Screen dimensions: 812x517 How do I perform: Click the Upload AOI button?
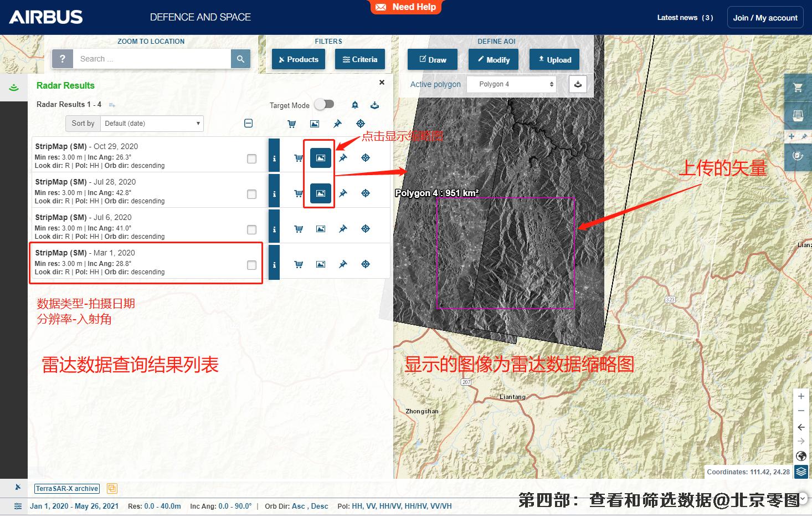point(554,60)
